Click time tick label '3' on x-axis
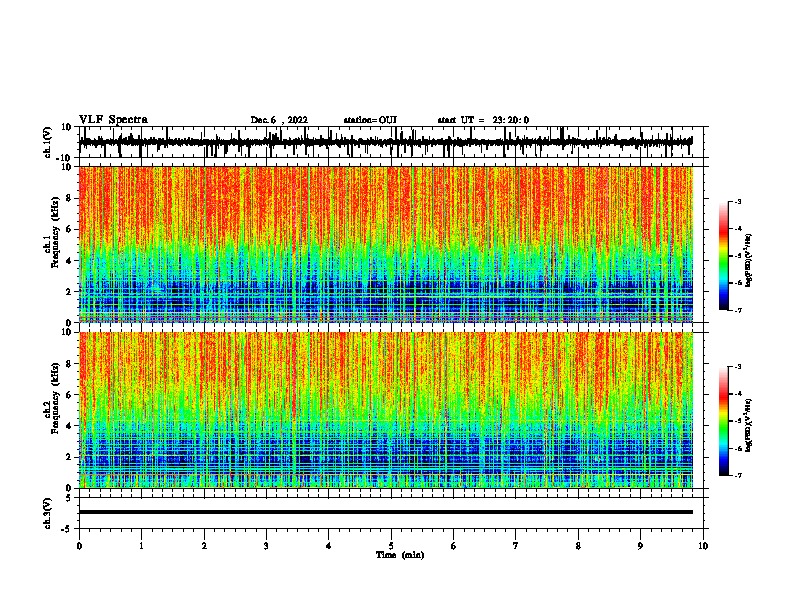 [x=266, y=546]
